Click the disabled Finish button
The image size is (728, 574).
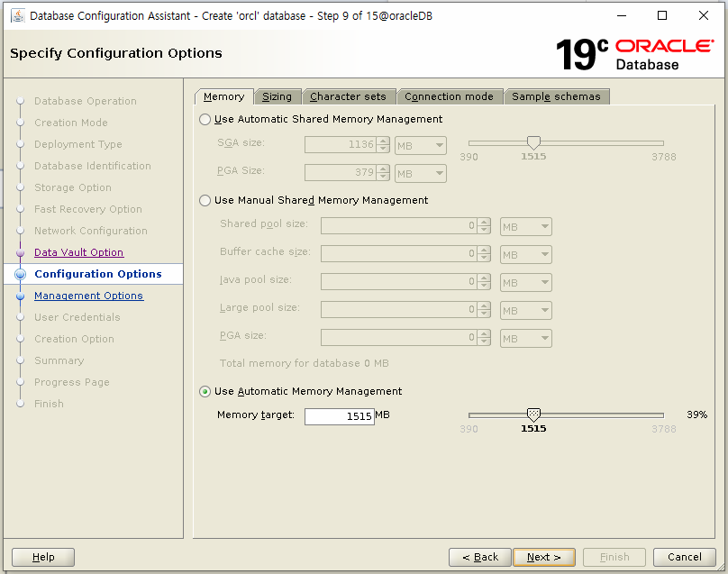pyautogui.click(x=614, y=557)
